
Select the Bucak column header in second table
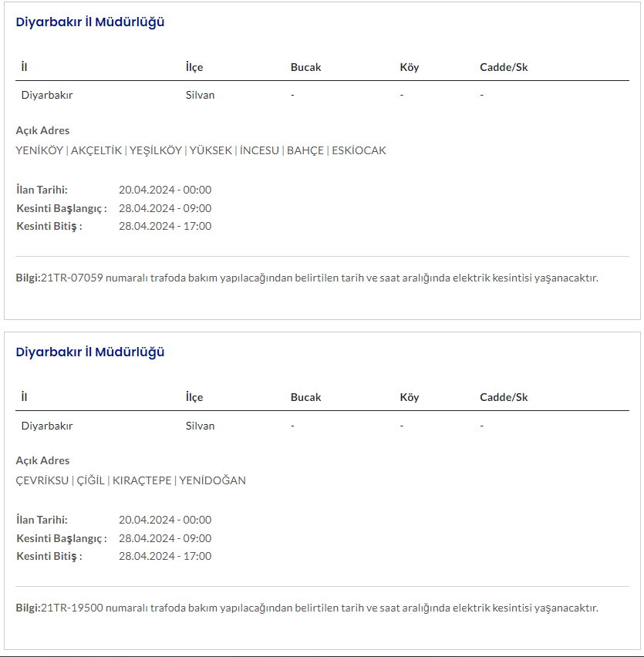pyautogui.click(x=305, y=397)
